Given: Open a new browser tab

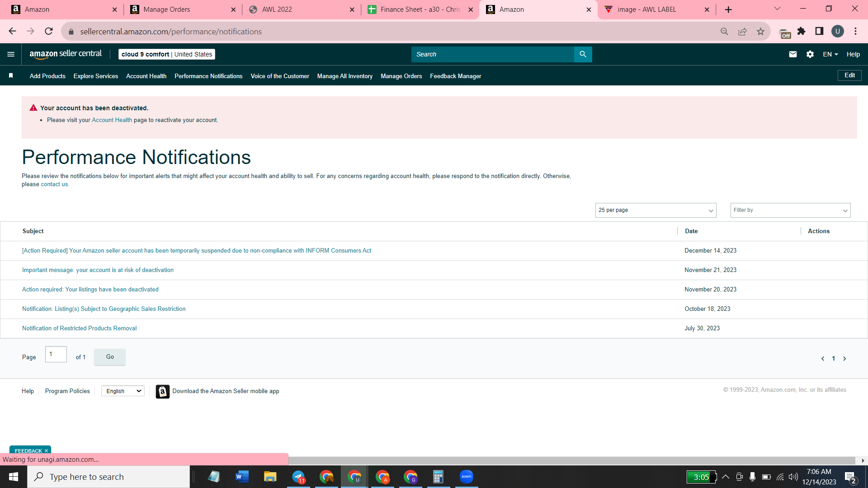Looking at the screenshot, I should click(728, 9).
